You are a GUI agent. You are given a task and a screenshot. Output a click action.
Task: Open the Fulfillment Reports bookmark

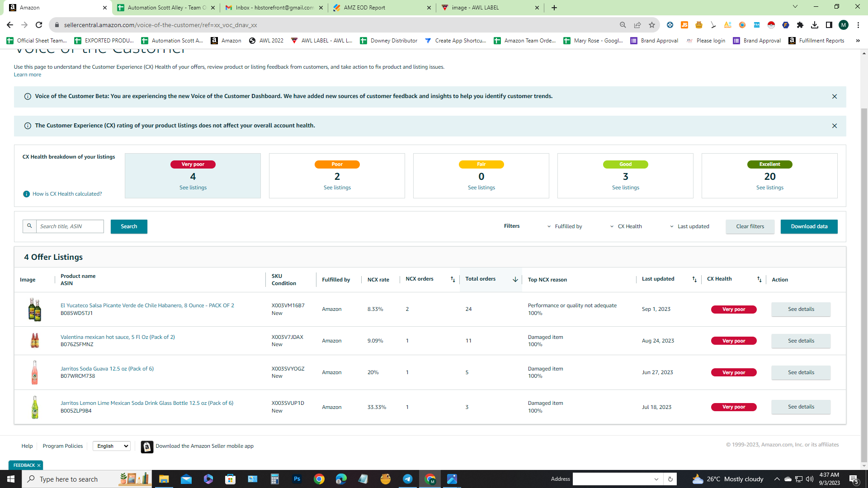pos(816,41)
